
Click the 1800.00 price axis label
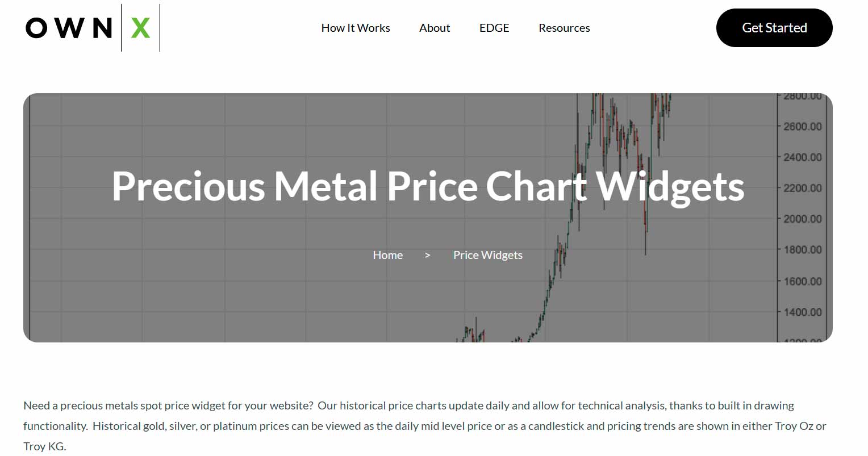[x=803, y=250]
